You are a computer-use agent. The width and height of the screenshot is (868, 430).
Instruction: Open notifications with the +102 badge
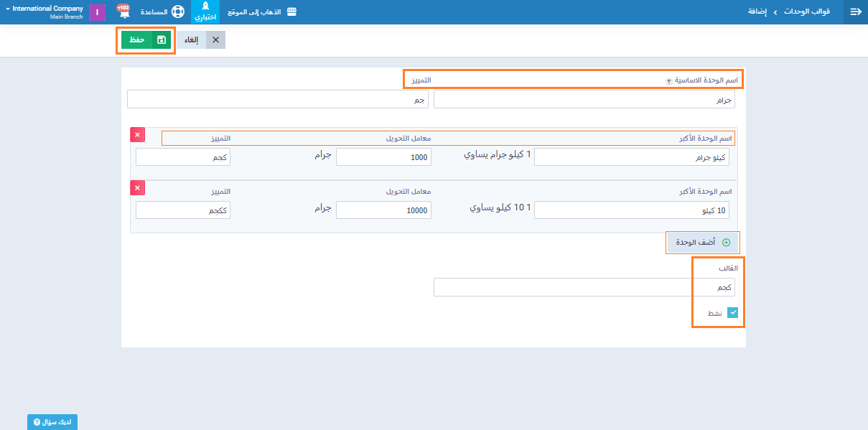point(123,12)
